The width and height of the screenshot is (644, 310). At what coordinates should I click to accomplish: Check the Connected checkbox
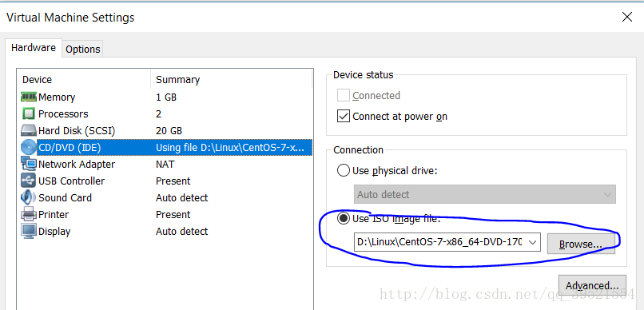tap(343, 96)
